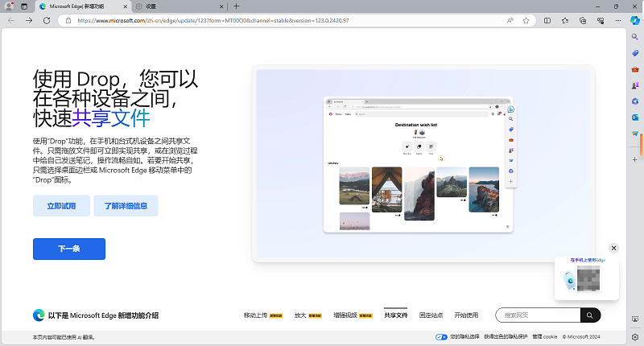
Task: Close the 设置 tab
Action: point(221,6)
